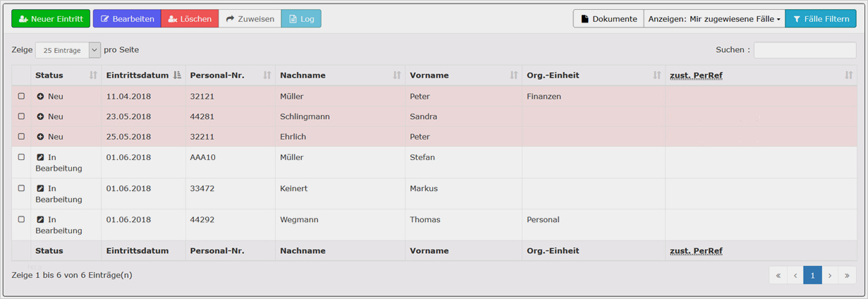
Task: Sort by zust. PerRef column icon
Action: coord(849,75)
